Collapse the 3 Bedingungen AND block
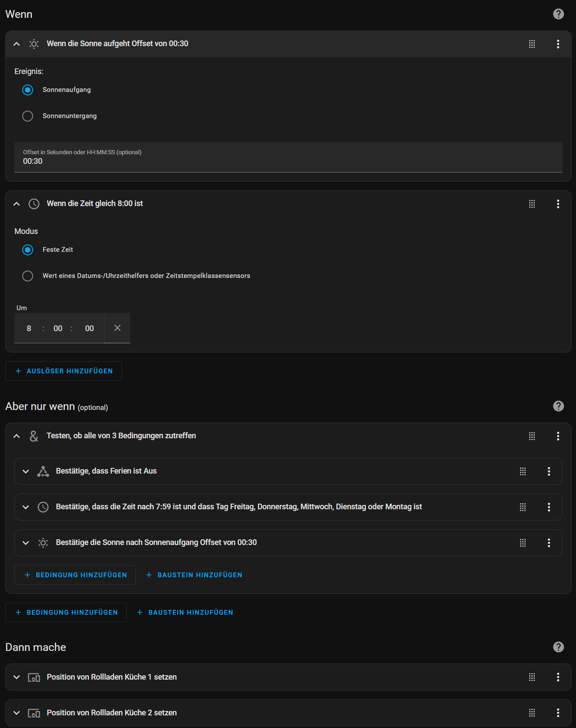The height and width of the screenshot is (728, 576). tap(17, 436)
